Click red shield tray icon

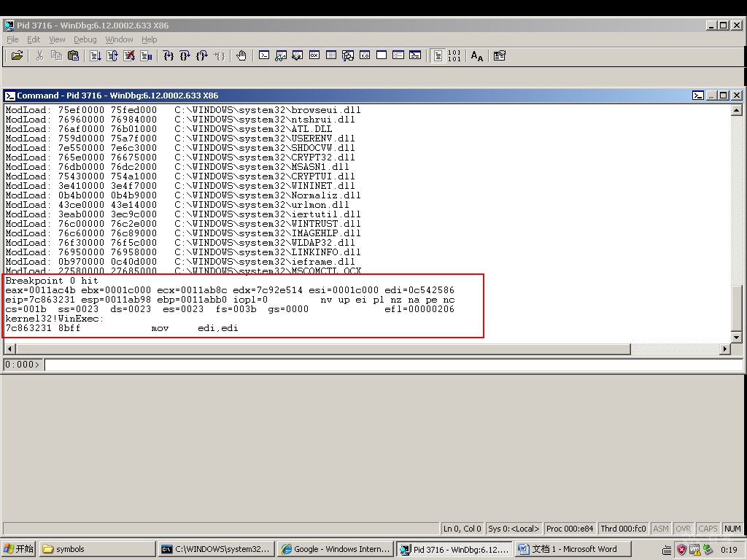tap(682, 550)
